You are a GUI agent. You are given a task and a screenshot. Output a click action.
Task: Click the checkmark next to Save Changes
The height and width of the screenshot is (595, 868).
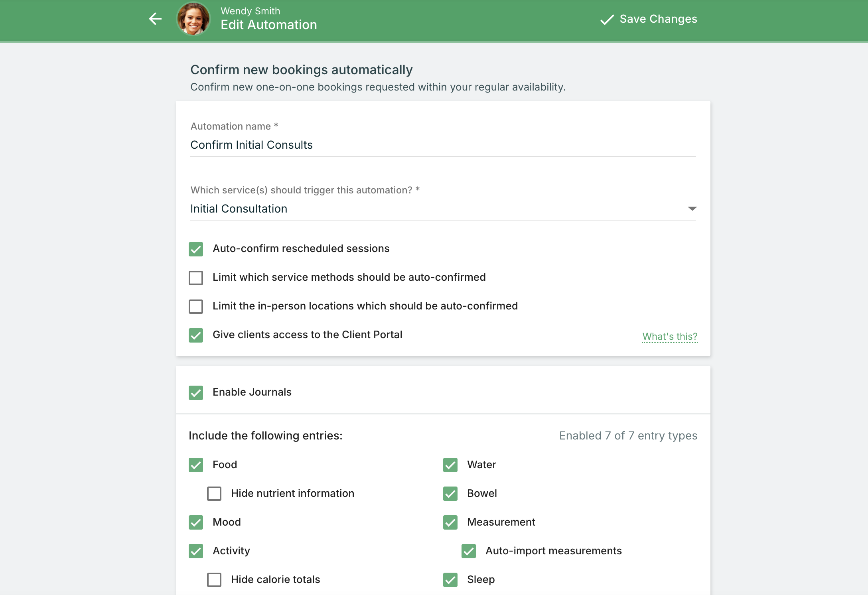click(606, 19)
